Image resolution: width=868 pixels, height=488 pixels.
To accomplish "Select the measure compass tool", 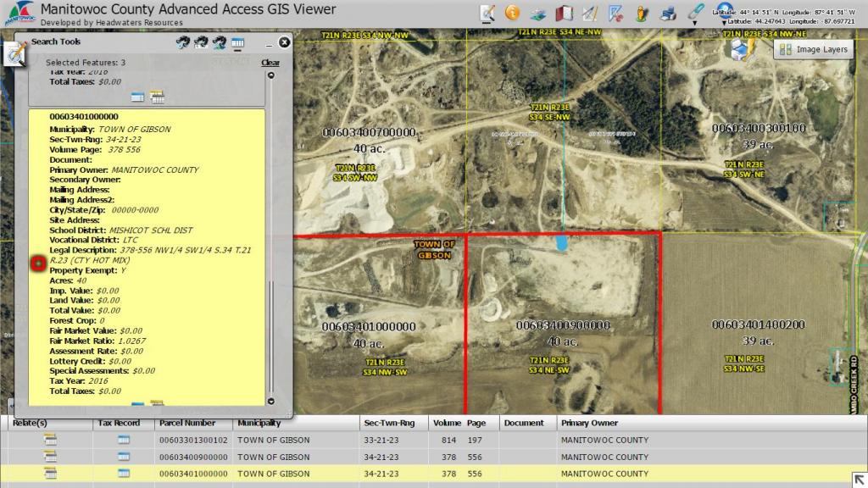I will click(x=590, y=14).
